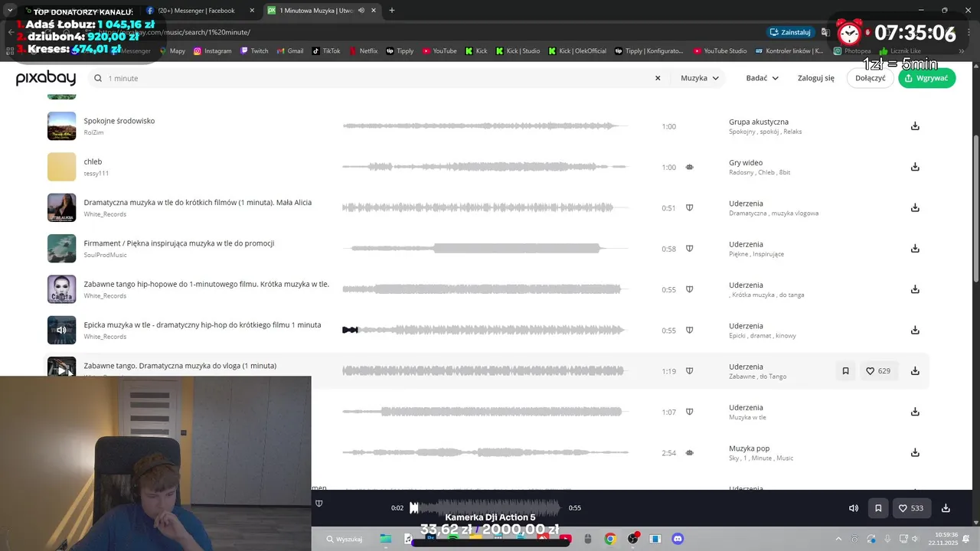Click the 1 minute search input field
980x551 pixels.
(x=379, y=78)
